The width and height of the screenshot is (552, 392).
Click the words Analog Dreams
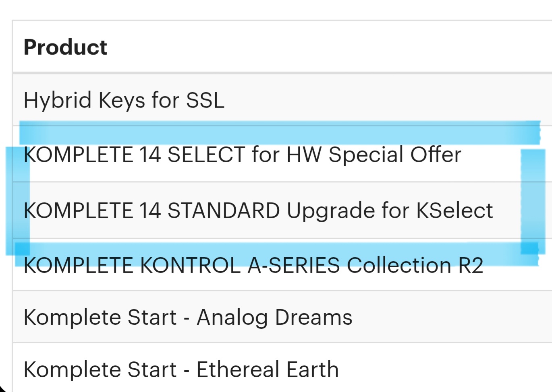[x=274, y=317]
